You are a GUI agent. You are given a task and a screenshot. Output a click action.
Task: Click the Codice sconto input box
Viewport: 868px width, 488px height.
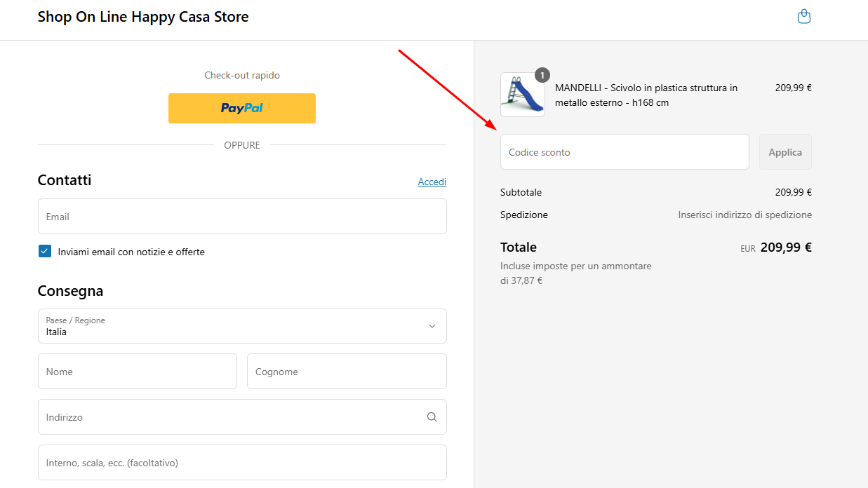point(624,152)
